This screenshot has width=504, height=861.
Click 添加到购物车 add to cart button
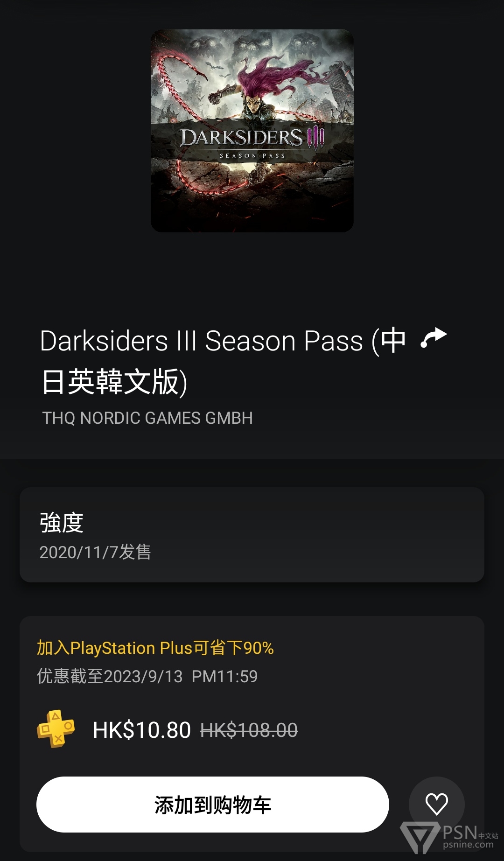coord(213,805)
